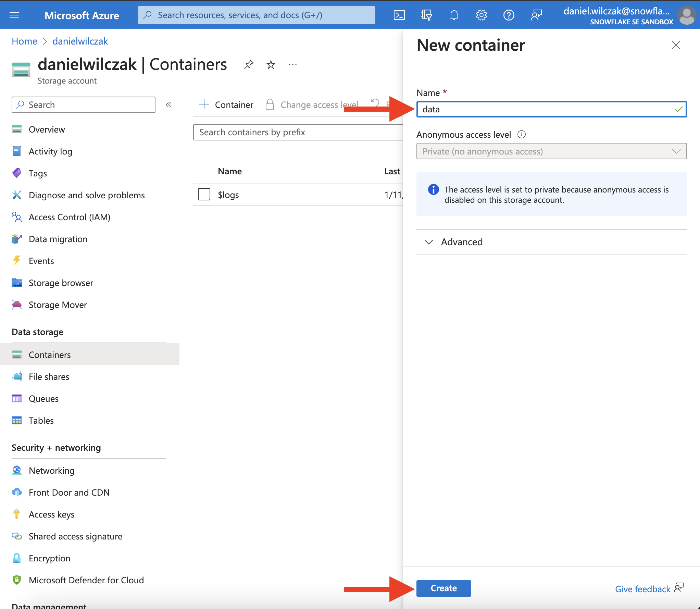This screenshot has width=700, height=609.
Task: Sort by the Name column header
Action: [230, 171]
